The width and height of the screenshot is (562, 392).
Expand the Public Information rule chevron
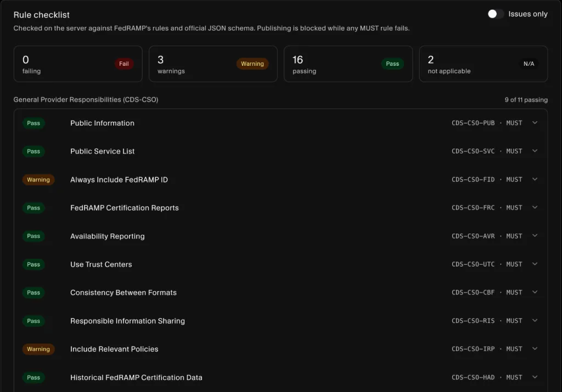(x=535, y=123)
